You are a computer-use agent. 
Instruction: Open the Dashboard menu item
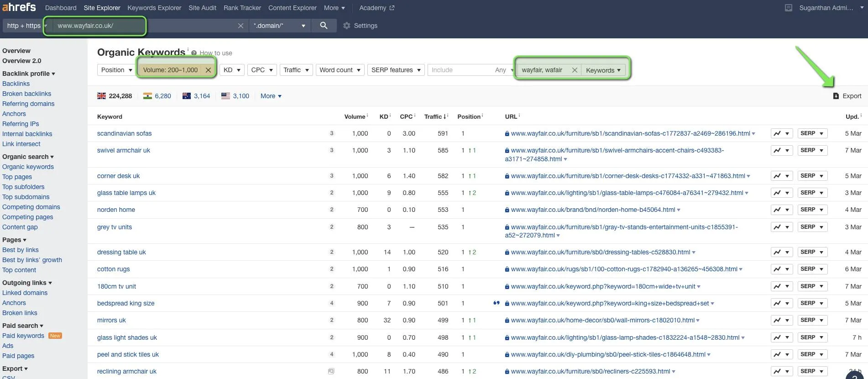tap(61, 8)
